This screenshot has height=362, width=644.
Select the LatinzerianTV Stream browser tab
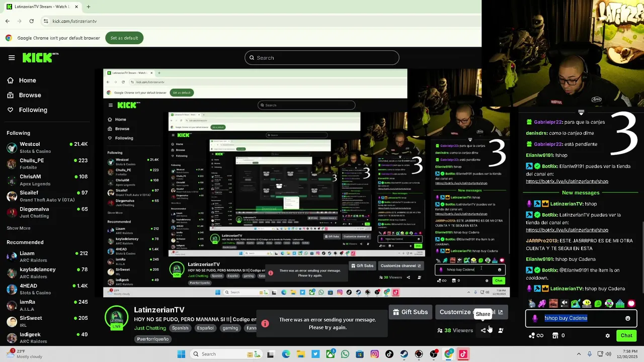point(42,7)
